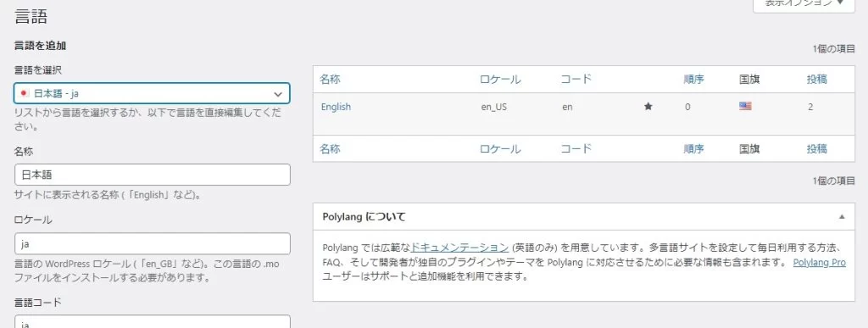The height and width of the screenshot is (328, 868).
Task: Sort by ロケール in table footer
Action: click(500, 149)
